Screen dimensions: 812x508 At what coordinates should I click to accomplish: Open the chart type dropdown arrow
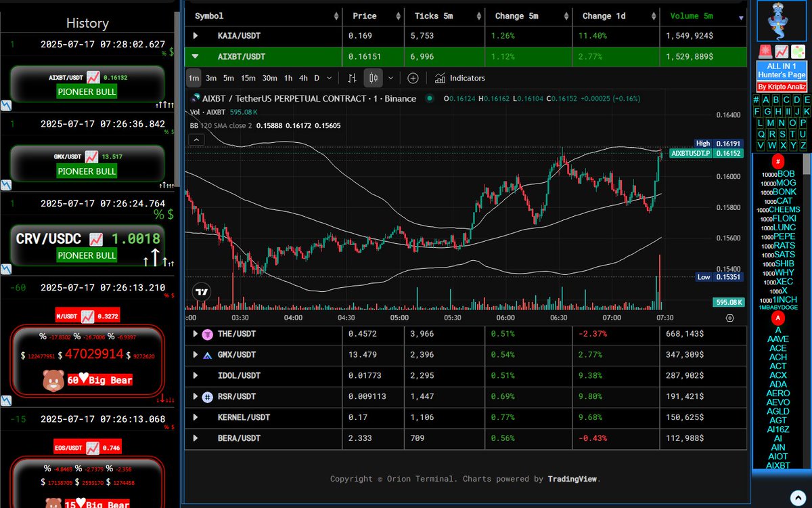[x=390, y=78]
